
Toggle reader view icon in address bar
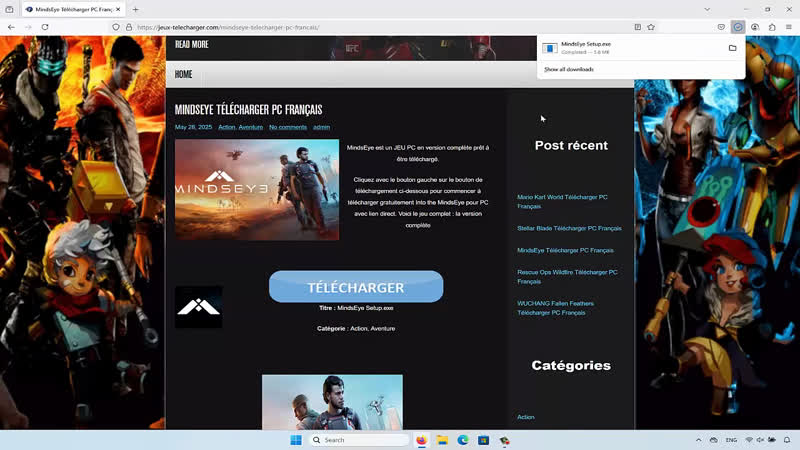tap(638, 27)
